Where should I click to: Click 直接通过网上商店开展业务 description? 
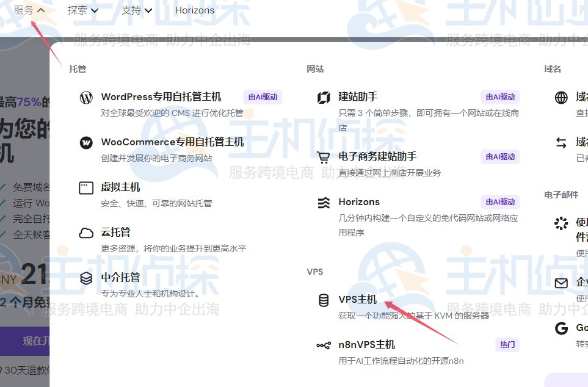(x=389, y=173)
